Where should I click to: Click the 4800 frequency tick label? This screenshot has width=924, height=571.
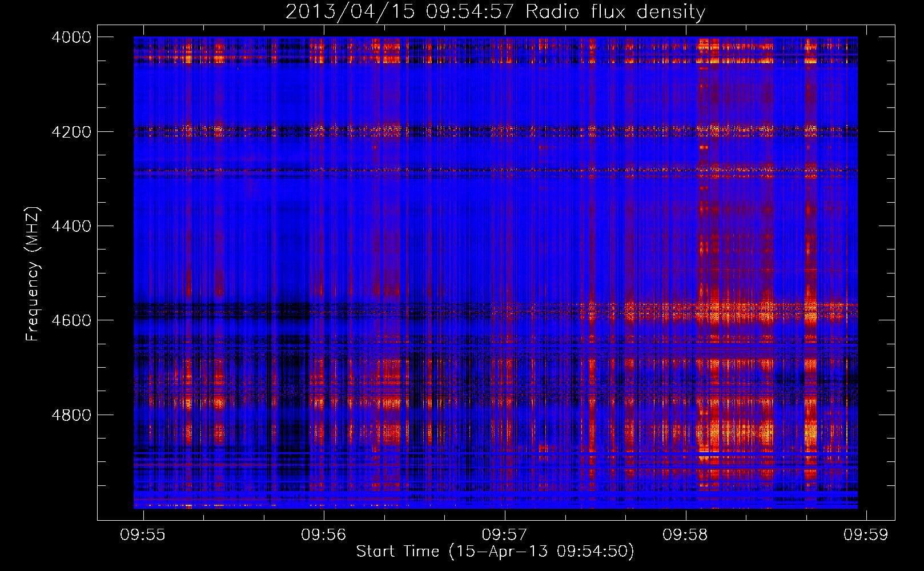tap(71, 415)
